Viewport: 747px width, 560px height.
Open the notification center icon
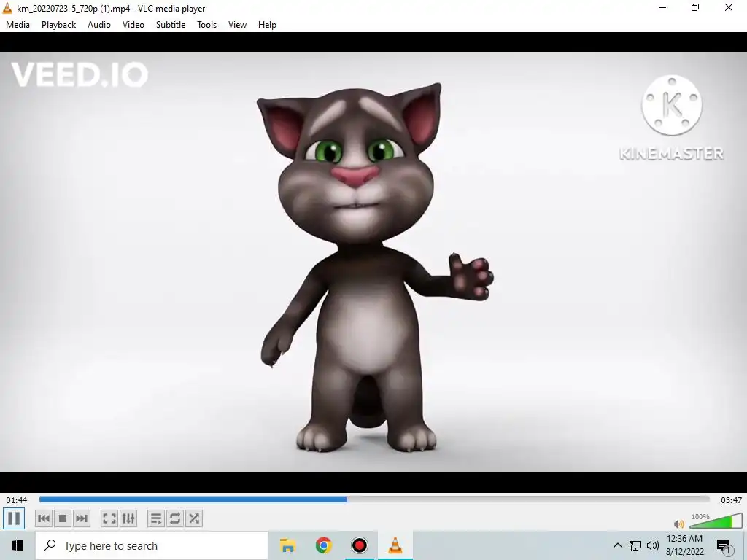click(724, 545)
